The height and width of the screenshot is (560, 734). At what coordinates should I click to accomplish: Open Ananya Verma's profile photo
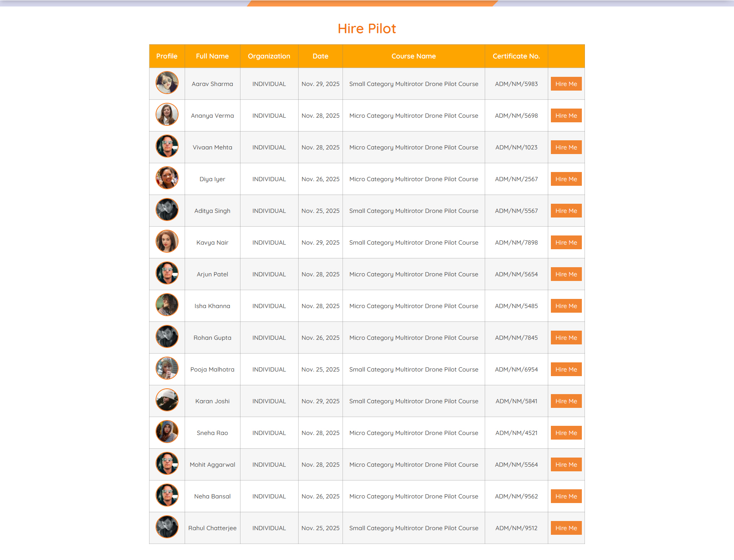(x=167, y=115)
